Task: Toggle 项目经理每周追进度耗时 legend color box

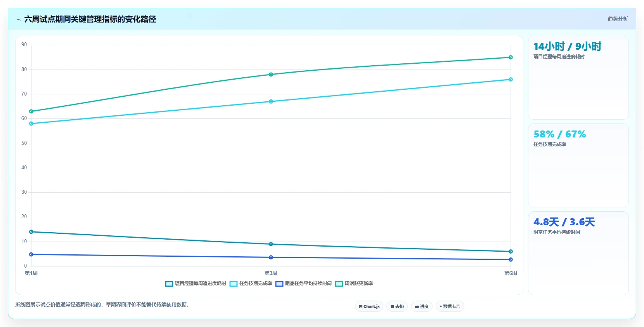Action: [169, 284]
